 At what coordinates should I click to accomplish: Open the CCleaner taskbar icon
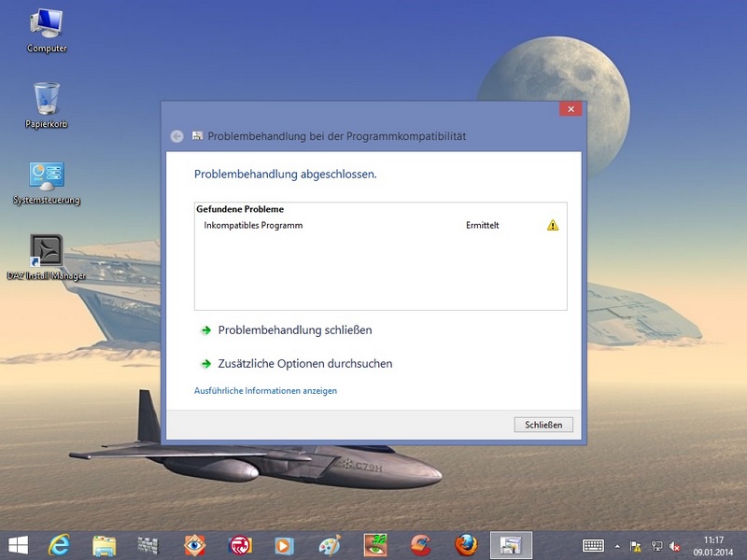tap(421, 546)
